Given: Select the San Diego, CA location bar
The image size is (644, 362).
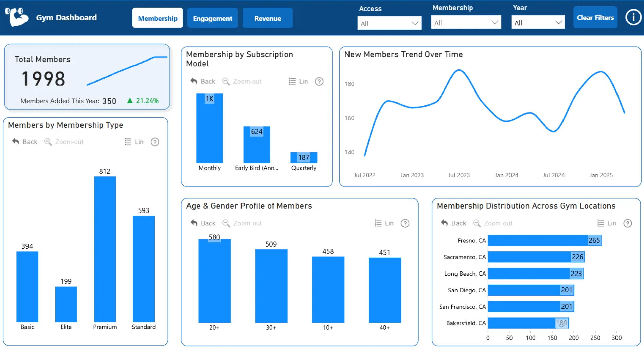Looking at the screenshot, I should pos(531,290).
